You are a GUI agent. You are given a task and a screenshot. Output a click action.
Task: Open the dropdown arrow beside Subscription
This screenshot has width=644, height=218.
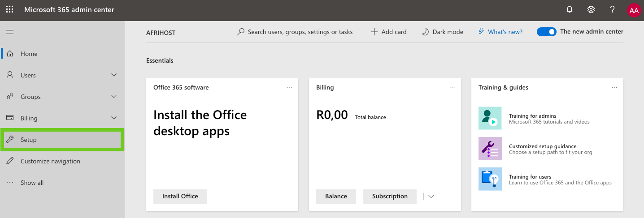[x=431, y=197]
